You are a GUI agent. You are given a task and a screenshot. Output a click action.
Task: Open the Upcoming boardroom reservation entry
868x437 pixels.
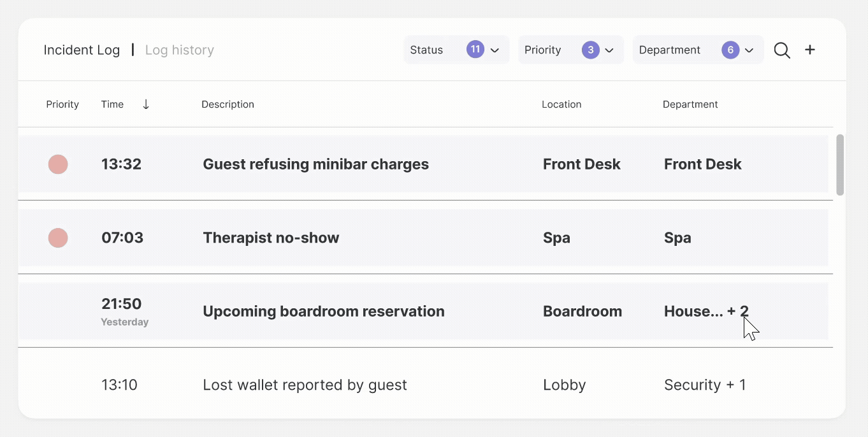pos(323,312)
